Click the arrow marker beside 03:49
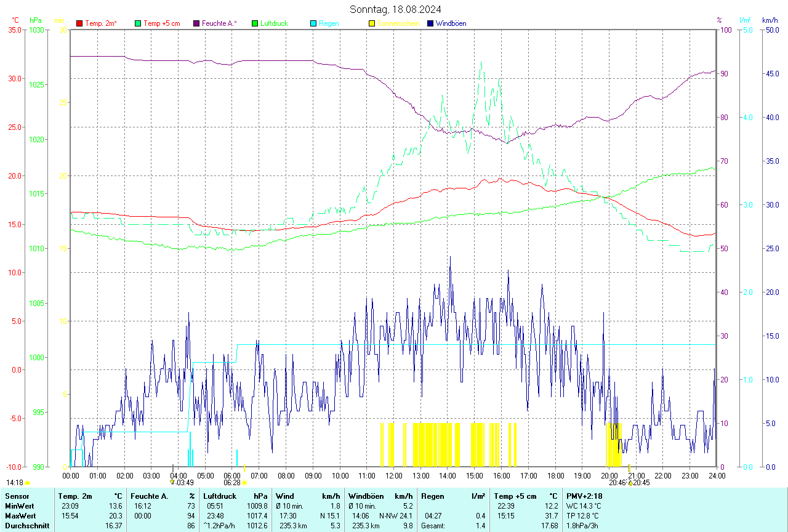 tap(172, 482)
